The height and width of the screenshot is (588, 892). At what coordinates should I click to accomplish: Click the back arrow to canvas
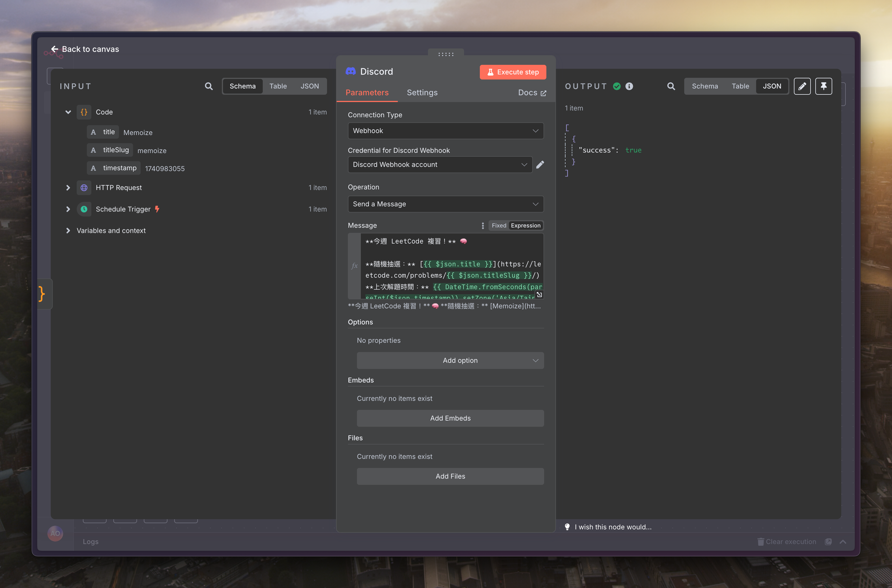pos(55,49)
